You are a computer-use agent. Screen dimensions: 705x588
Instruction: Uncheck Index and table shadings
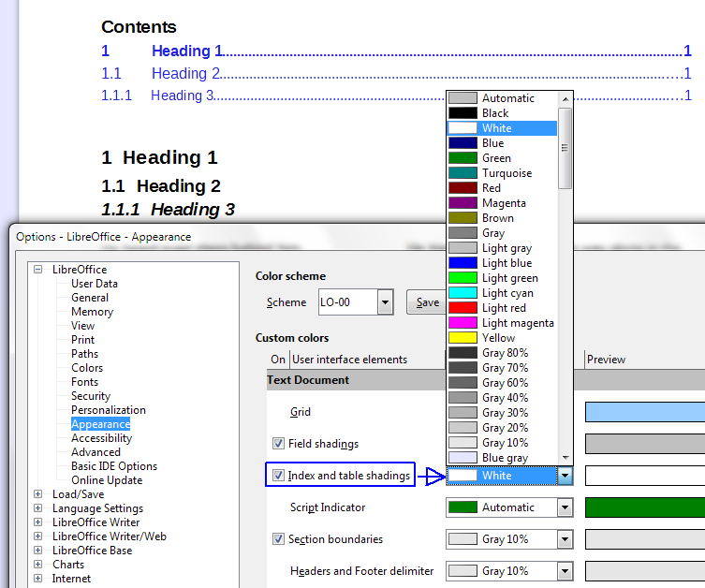pos(278,476)
